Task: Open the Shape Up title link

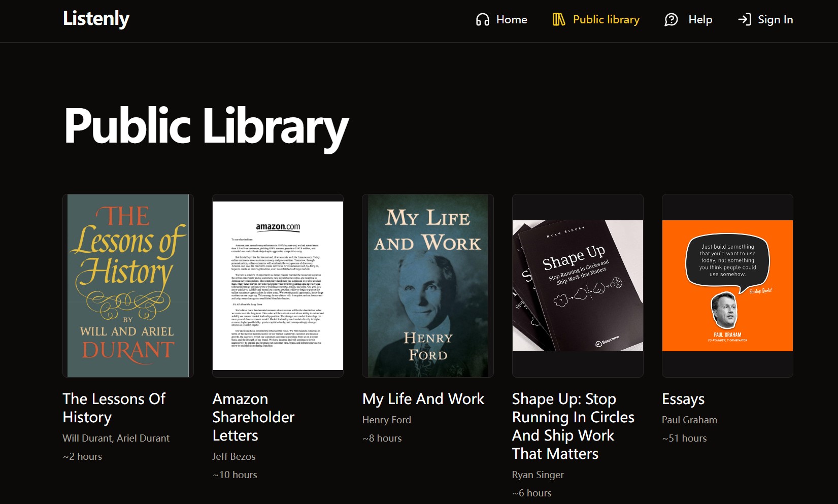Action: coord(574,426)
